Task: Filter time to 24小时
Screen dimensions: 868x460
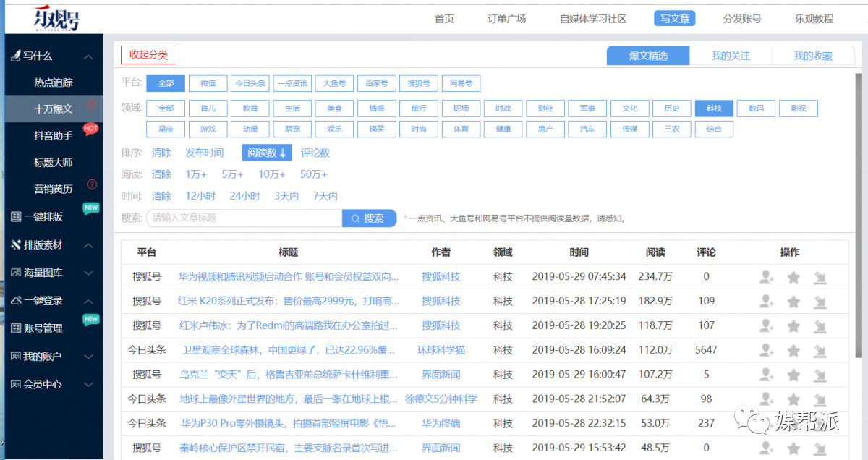Action: (245, 196)
